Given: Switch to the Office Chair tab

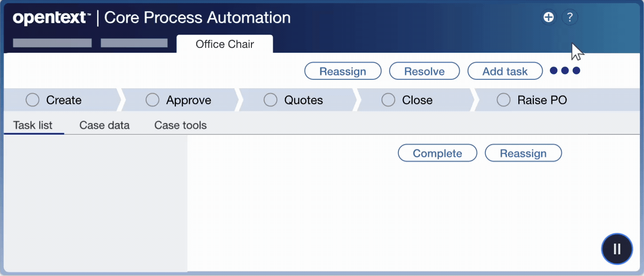Looking at the screenshot, I should click(x=225, y=44).
